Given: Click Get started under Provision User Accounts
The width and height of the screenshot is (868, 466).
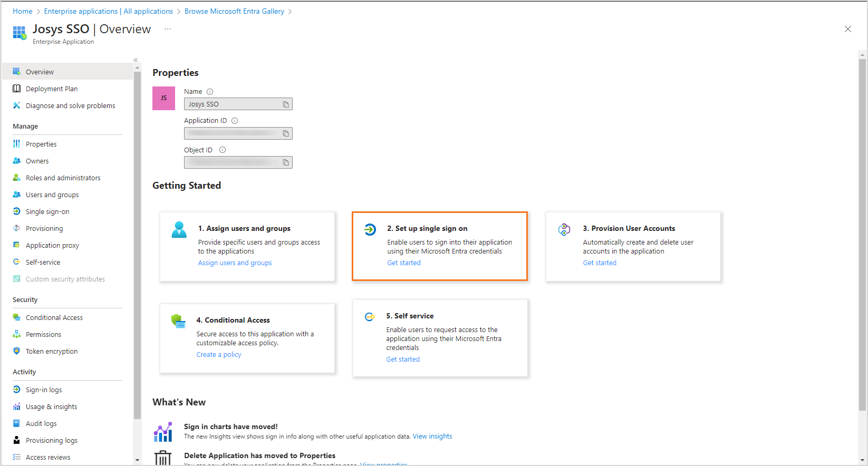Looking at the screenshot, I should [600, 263].
